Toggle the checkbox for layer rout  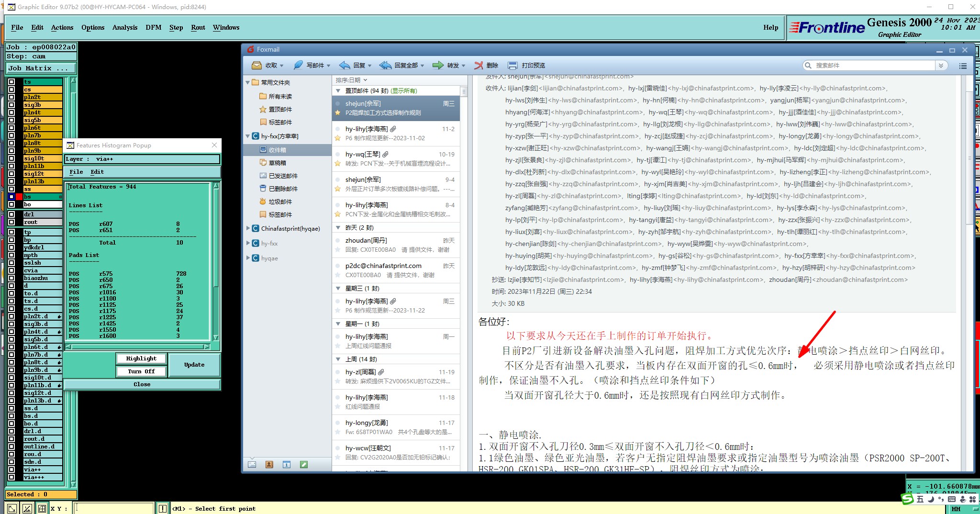pos(11,222)
